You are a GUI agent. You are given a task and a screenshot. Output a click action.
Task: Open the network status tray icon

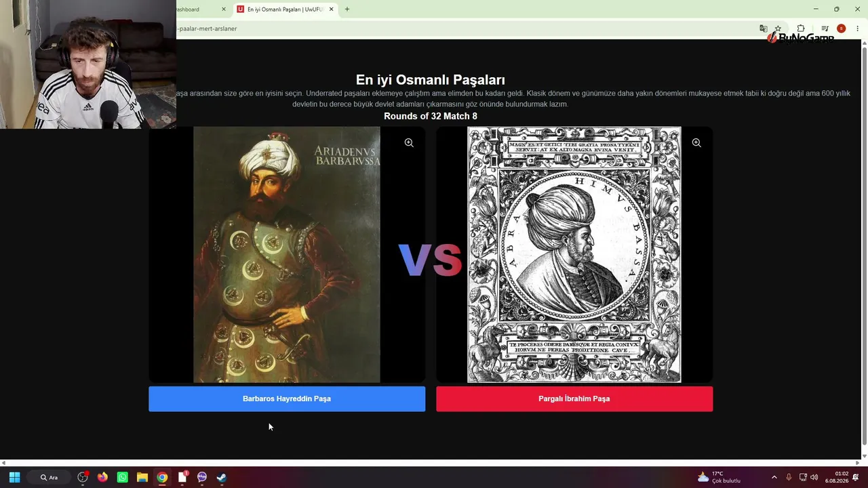point(803,477)
